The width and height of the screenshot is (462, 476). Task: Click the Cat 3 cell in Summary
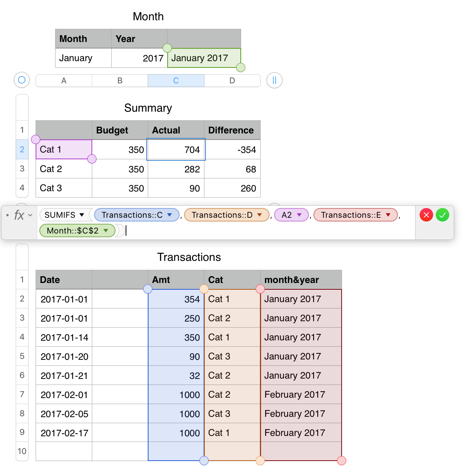[x=64, y=188]
